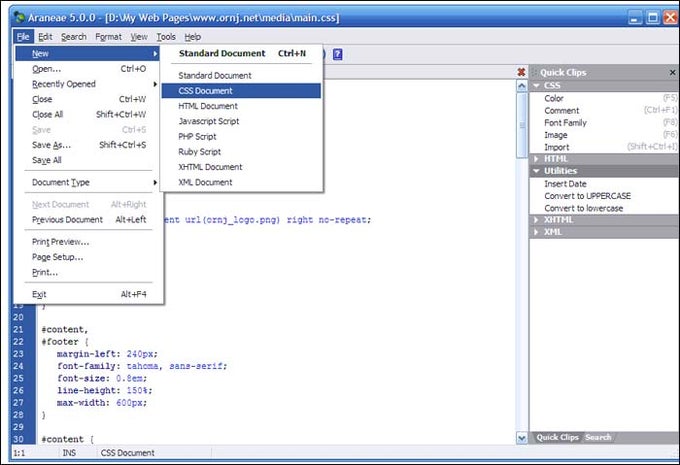The width and height of the screenshot is (680, 465).
Task: Select the New submenu entry
Action: pyautogui.click(x=88, y=53)
